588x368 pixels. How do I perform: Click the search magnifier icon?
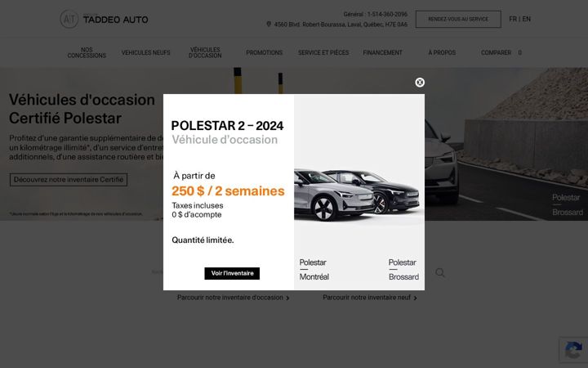click(x=440, y=272)
